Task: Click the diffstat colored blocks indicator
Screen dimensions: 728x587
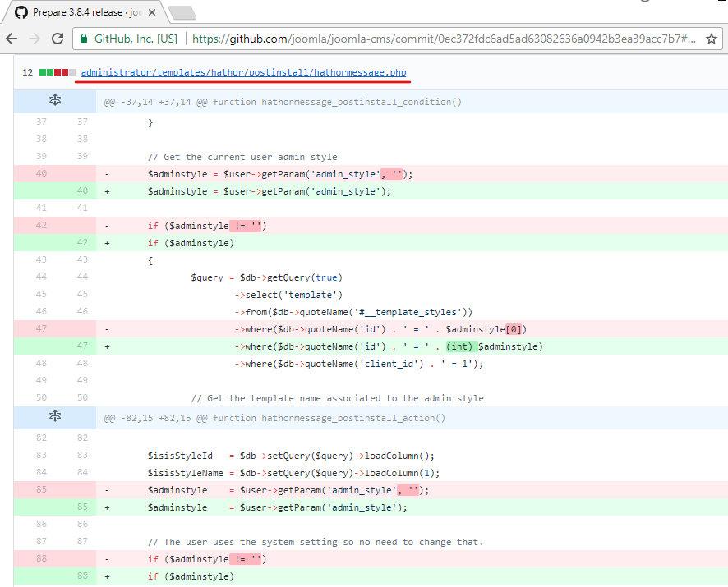Action: tap(58, 72)
